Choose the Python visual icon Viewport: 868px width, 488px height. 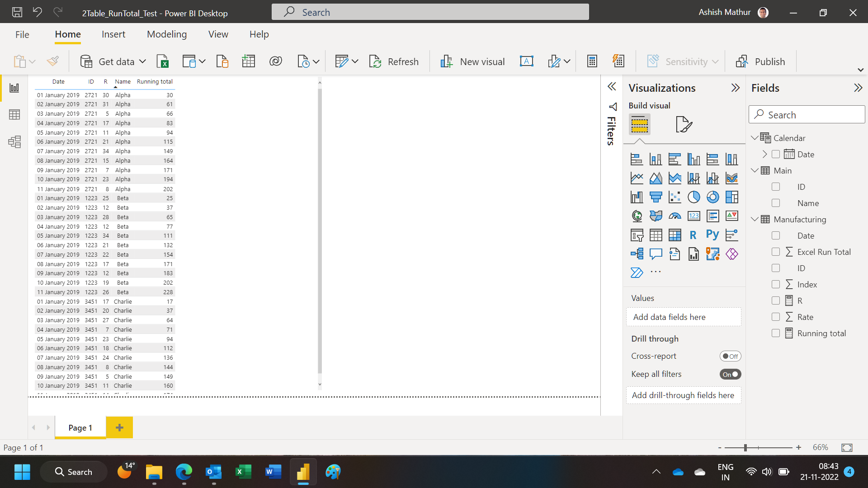(x=712, y=235)
